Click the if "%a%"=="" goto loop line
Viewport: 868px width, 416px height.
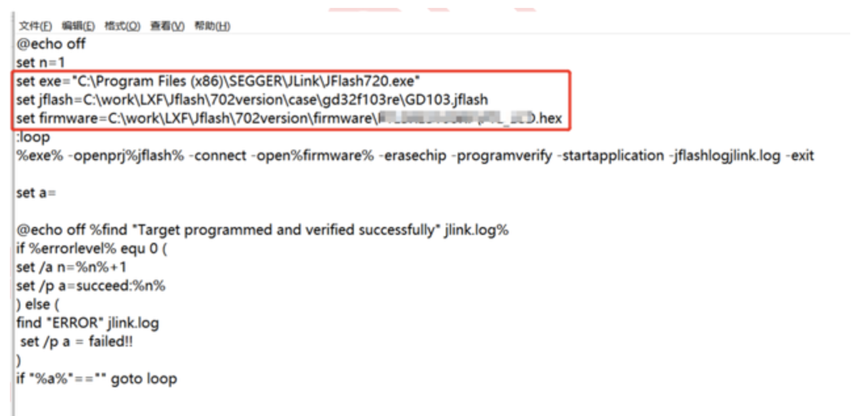click(97, 379)
